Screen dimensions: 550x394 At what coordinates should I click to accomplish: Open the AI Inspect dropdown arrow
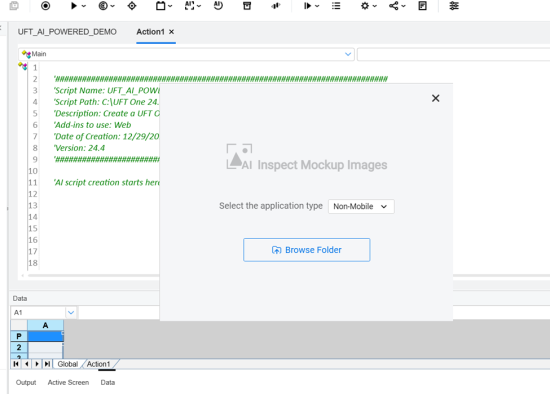(x=199, y=6)
